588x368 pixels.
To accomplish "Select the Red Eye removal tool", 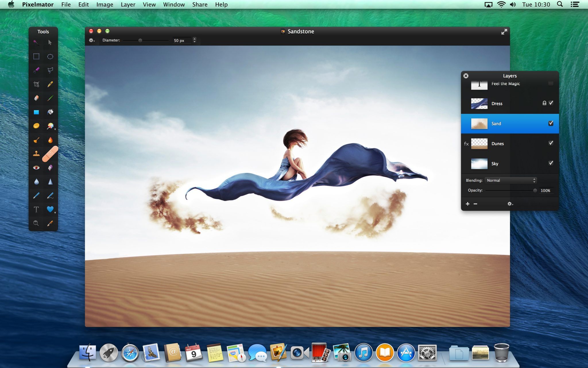I will [36, 167].
